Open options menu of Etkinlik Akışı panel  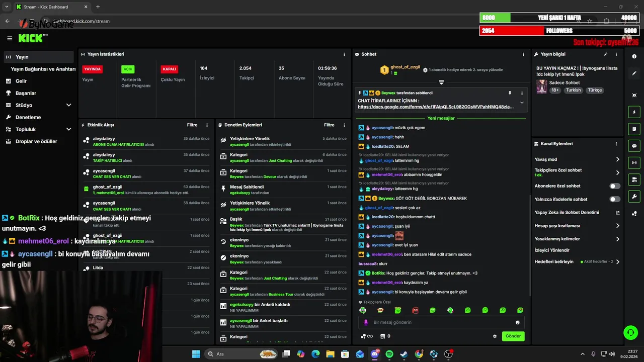[x=207, y=125]
